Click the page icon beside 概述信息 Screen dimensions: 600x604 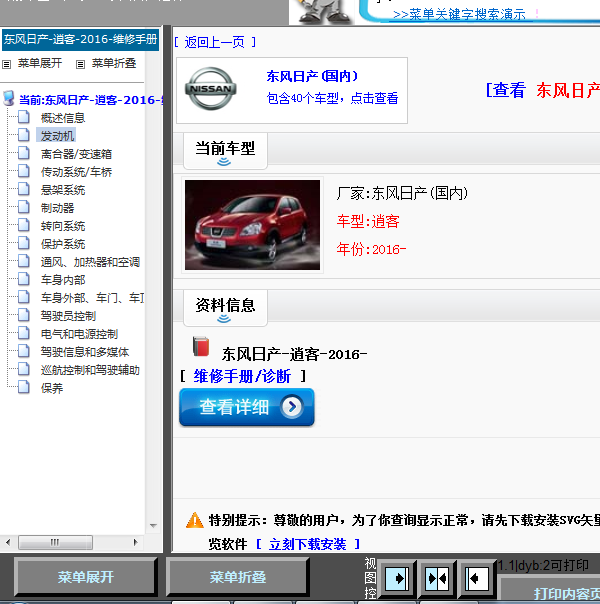tap(23, 117)
